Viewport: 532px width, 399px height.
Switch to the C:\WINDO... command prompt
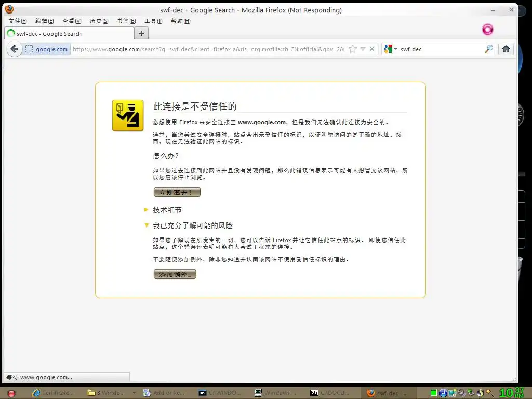[x=220, y=393]
